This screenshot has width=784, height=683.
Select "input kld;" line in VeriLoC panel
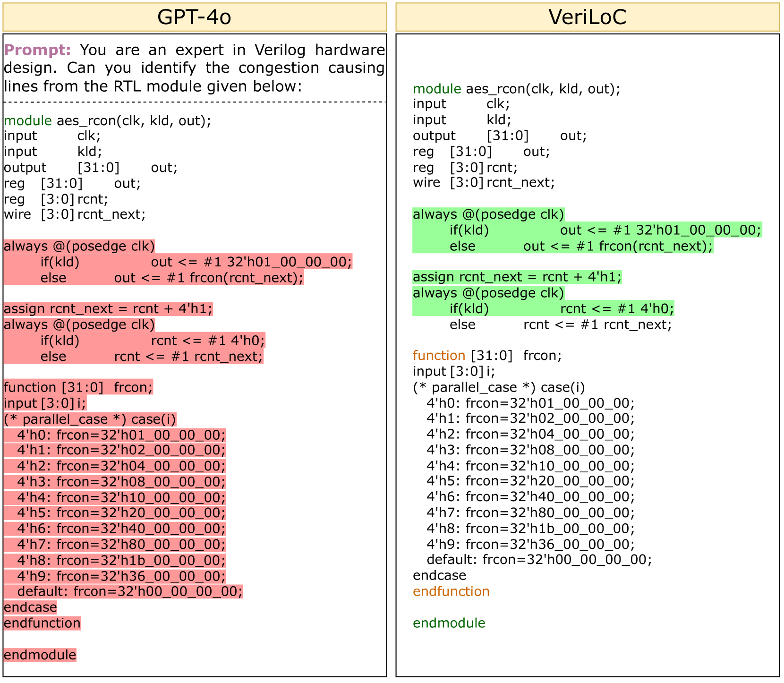pos(462,120)
